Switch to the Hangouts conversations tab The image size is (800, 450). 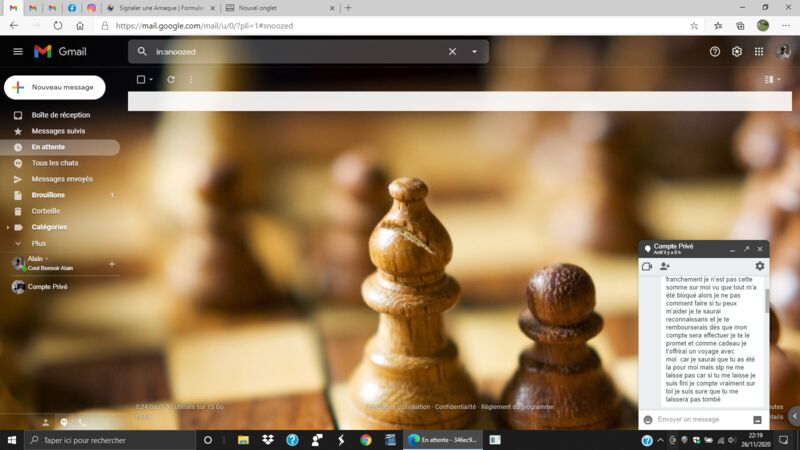tap(64, 422)
